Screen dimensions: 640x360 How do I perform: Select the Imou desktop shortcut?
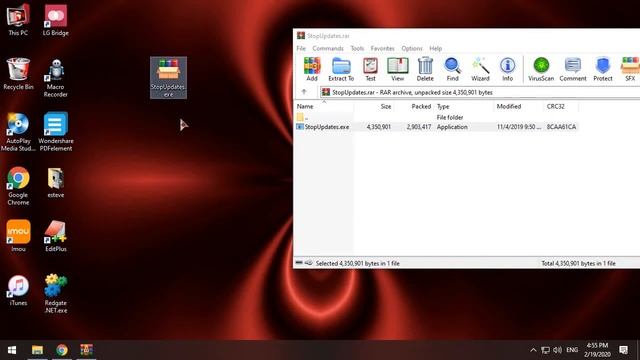(x=18, y=236)
